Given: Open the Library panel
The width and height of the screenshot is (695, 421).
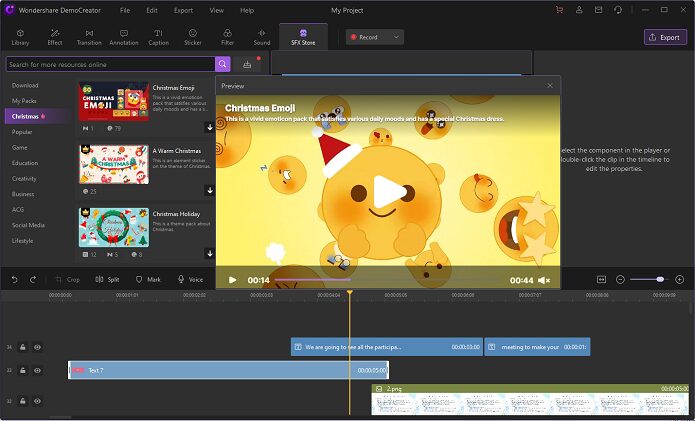Looking at the screenshot, I should coord(20,37).
